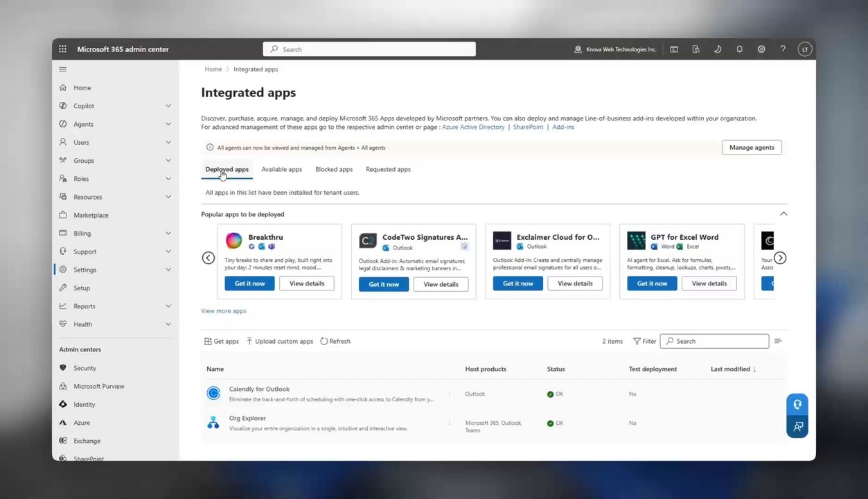Click the Setup wrench icon
Screen dimensions: 868x499
click(63, 288)
